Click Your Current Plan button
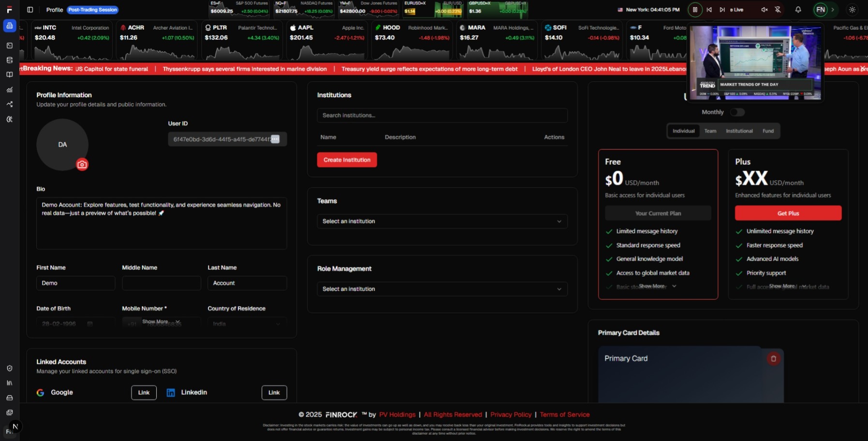Image resolution: width=868 pixels, height=441 pixels. click(x=658, y=213)
